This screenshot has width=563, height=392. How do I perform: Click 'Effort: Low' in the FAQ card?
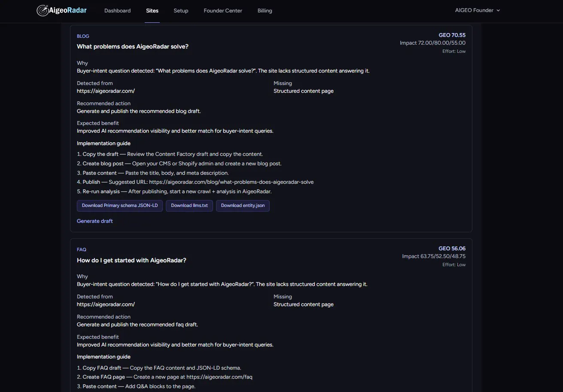tap(454, 264)
